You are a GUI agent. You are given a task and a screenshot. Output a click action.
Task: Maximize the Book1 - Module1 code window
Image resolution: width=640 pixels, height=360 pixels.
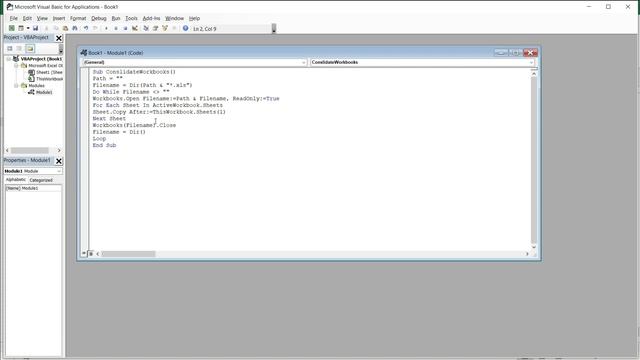pyautogui.click(x=516, y=53)
